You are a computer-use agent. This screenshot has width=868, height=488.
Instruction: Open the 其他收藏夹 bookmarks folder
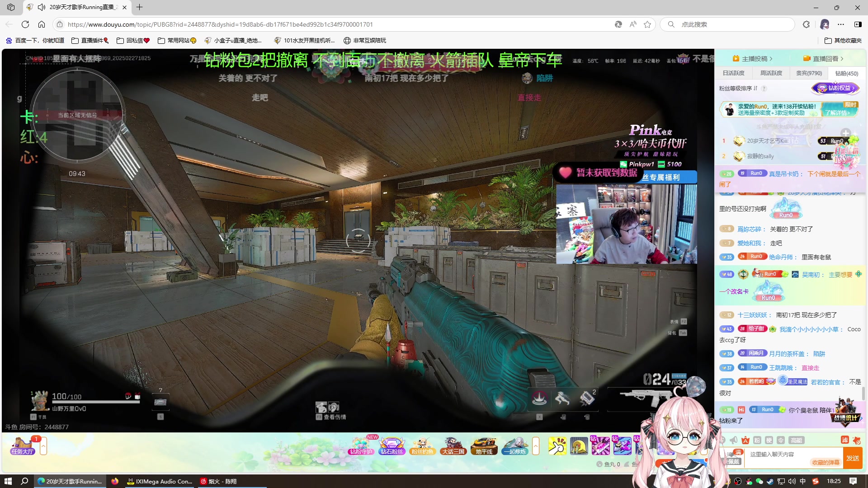pyautogui.click(x=843, y=41)
